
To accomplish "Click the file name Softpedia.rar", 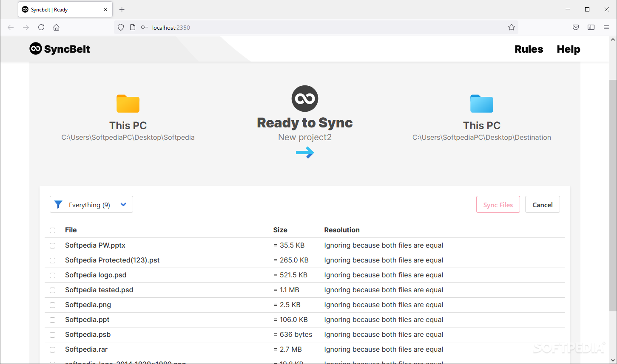I will (x=86, y=349).
